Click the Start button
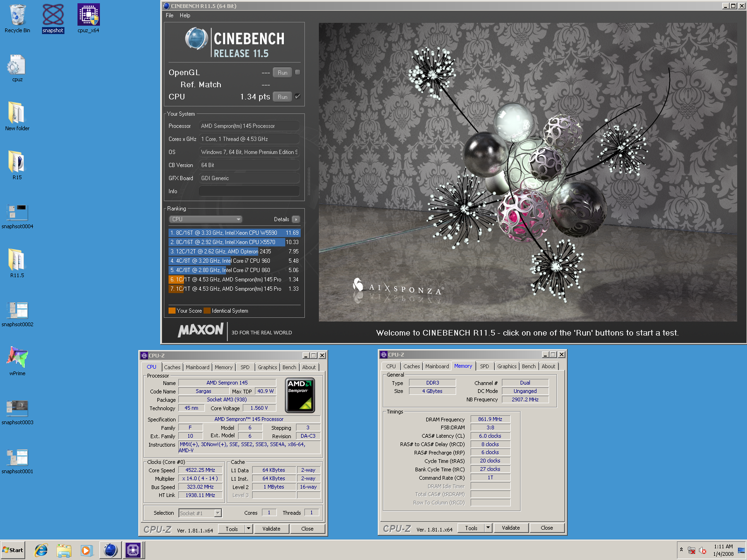The height and width of the screenshot is (560, 747). coord(13,550)
